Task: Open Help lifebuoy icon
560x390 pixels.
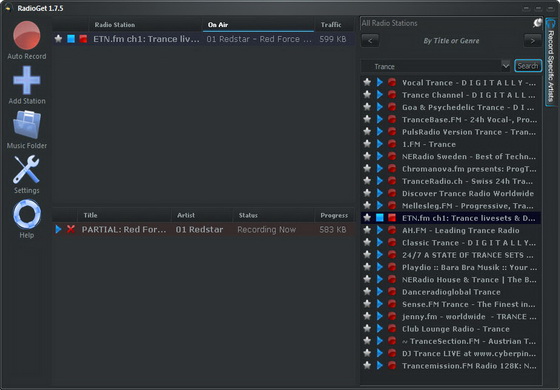Action: pos(26,214)
